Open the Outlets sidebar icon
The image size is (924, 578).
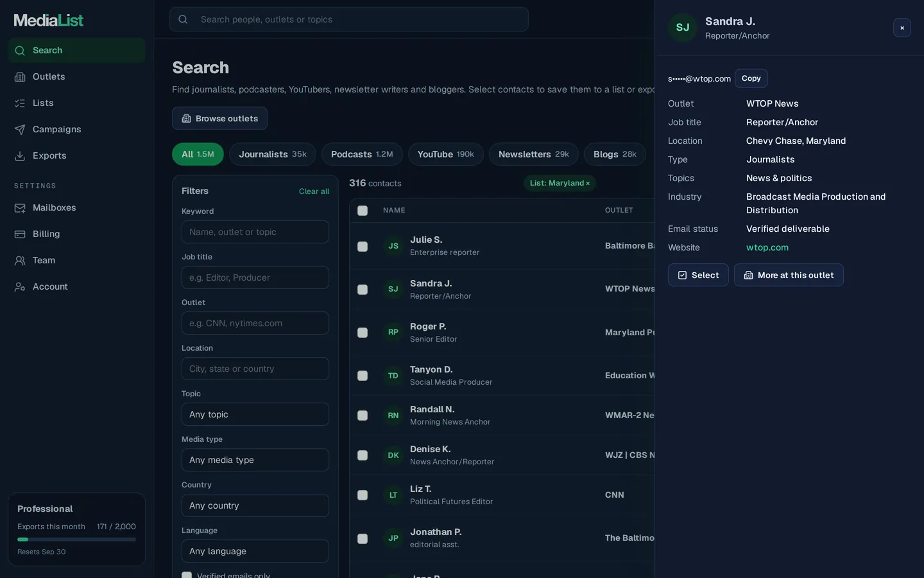[x=20, y=77]
